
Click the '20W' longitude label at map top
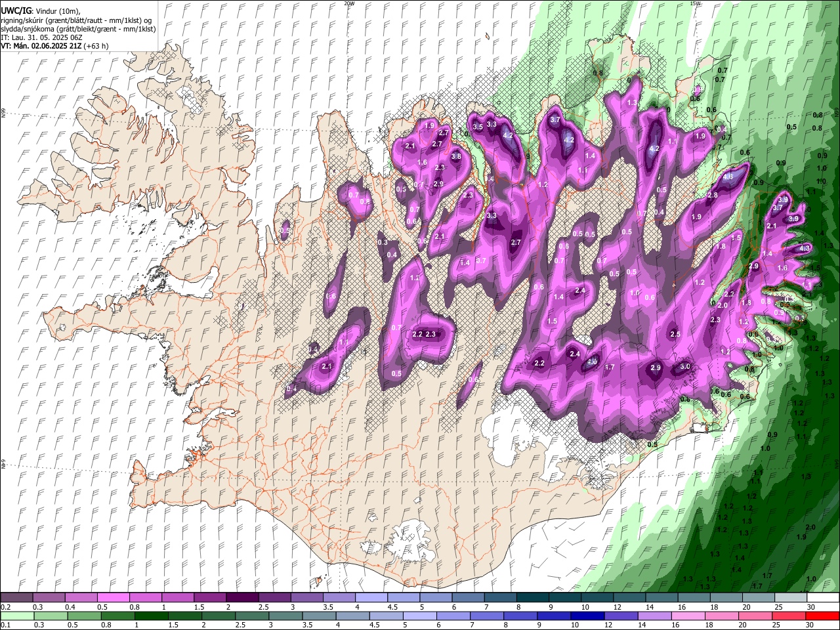pyautogui.click(x=349, y=3)
